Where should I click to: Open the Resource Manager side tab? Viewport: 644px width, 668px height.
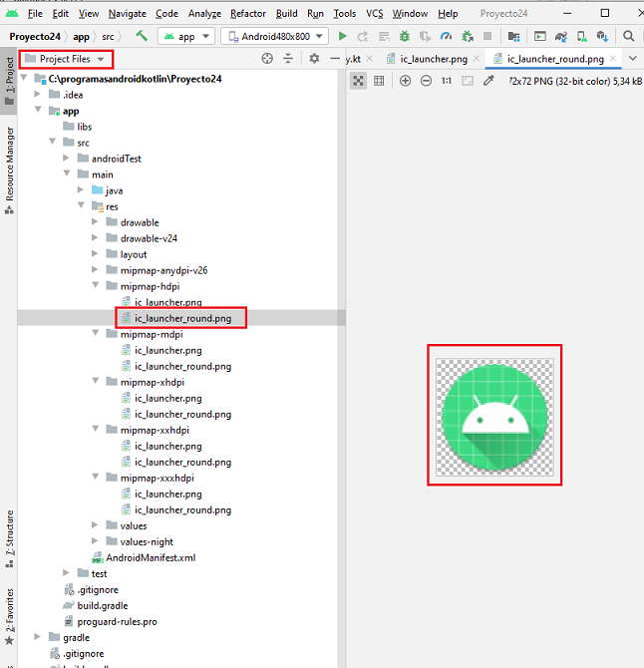click(x=9, y=169)
